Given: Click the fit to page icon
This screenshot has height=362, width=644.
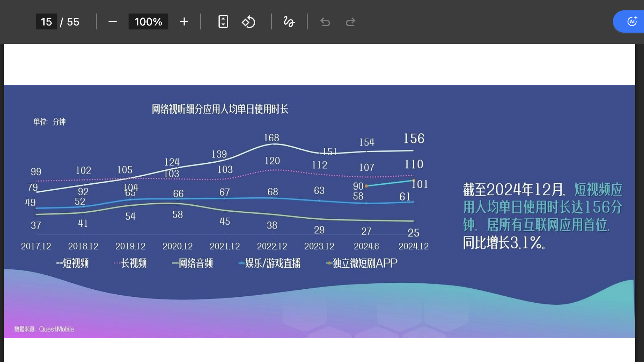Looking at the screenshot, I should (x=223, y=21).
